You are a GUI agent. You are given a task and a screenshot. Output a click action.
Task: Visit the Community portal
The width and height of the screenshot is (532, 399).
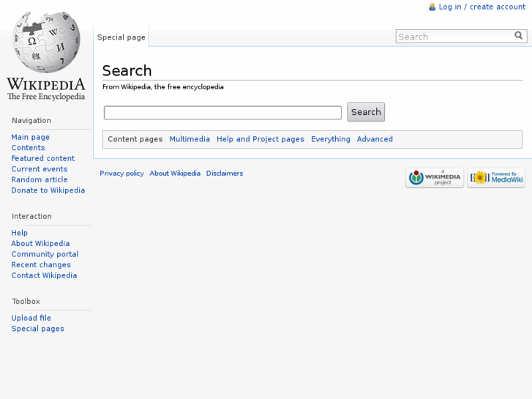[x=45, y=254]
